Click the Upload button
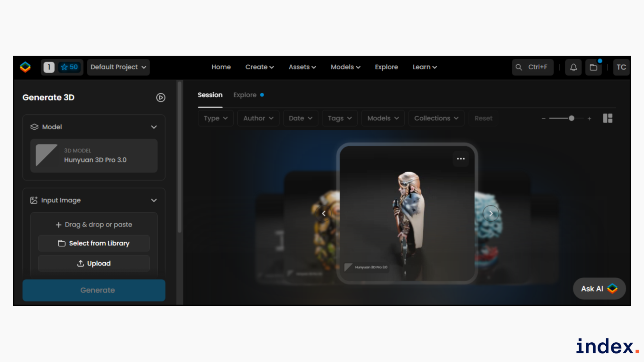The width and height of the screenshot is (644, 362). (x=94, y=264)
